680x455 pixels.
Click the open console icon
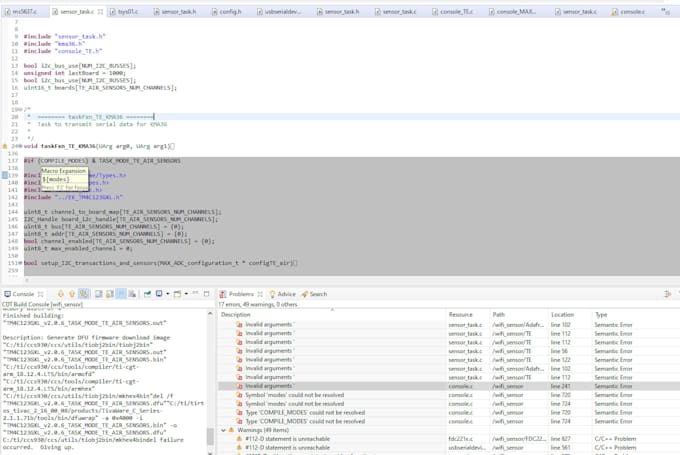pos(177,294)
